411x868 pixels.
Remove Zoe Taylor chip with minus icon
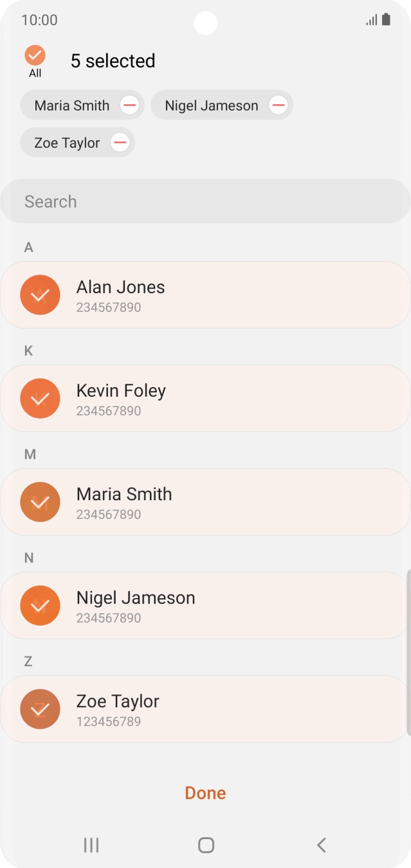pyautogui.click(x=120, y=143)
